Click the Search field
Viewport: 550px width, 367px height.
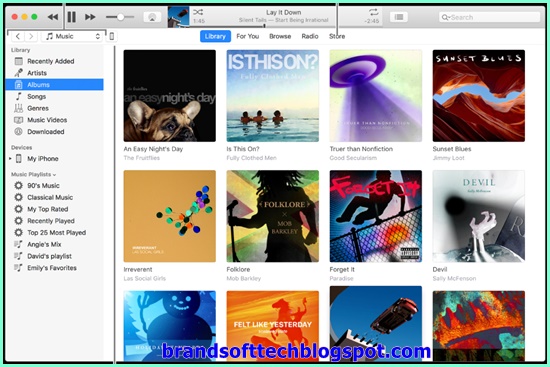coord(489,17)
